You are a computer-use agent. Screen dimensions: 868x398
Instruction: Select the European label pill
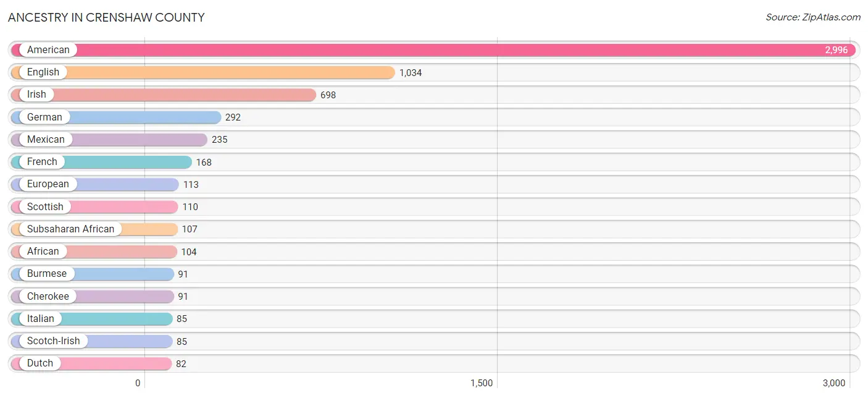point(48,184)
